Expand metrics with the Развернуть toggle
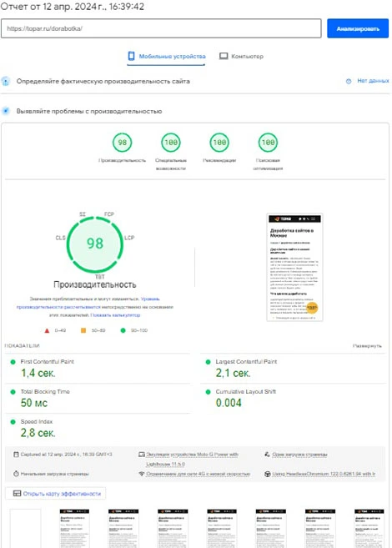 coord(367,345)
